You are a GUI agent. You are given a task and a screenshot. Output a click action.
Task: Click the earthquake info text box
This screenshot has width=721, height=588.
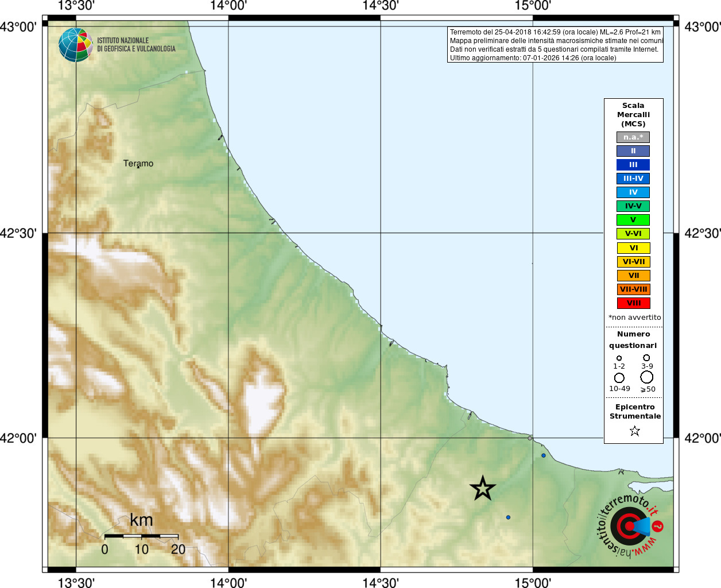[555, 45]
